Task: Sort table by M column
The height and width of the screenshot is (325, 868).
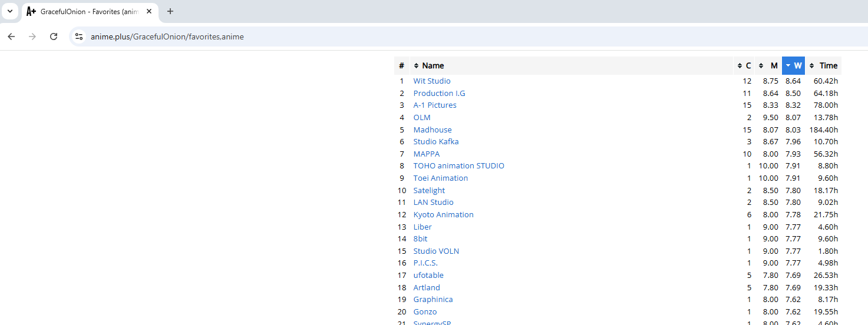Action: 768,65
